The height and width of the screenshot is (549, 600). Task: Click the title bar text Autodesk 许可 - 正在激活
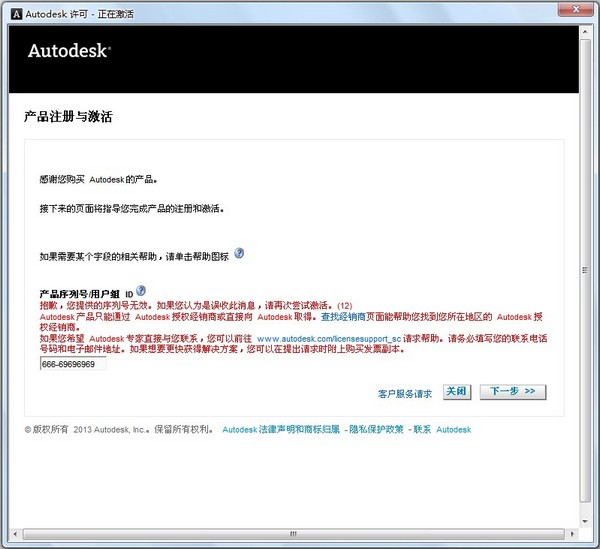point(80,14)
